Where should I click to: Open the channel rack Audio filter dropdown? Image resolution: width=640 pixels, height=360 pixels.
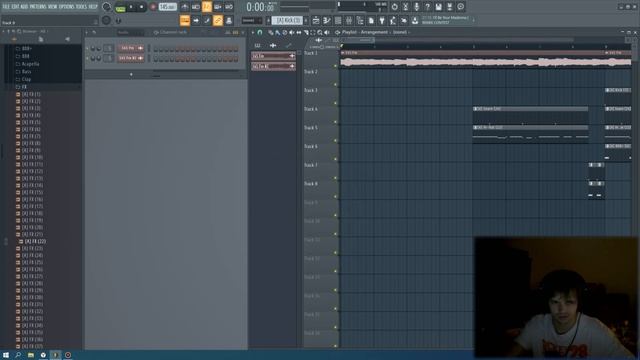(130, 32)
